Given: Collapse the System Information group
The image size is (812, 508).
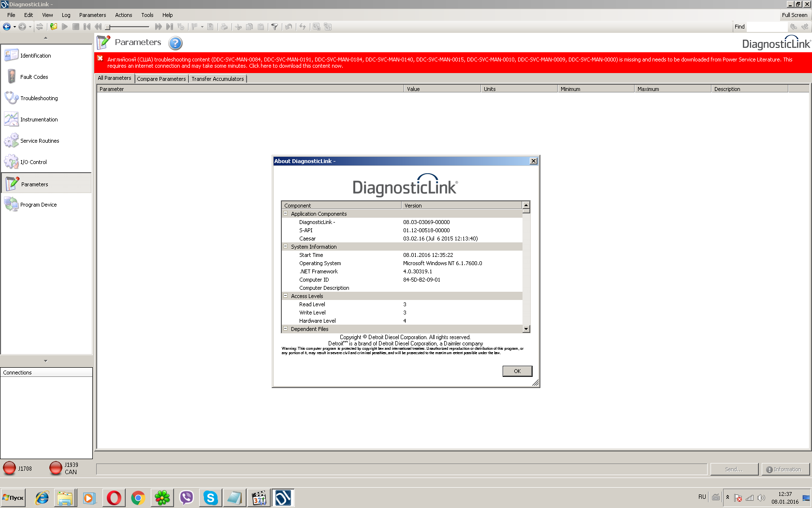Looking at the screenshot, I should pyautogui.click(x=285, y=246).
